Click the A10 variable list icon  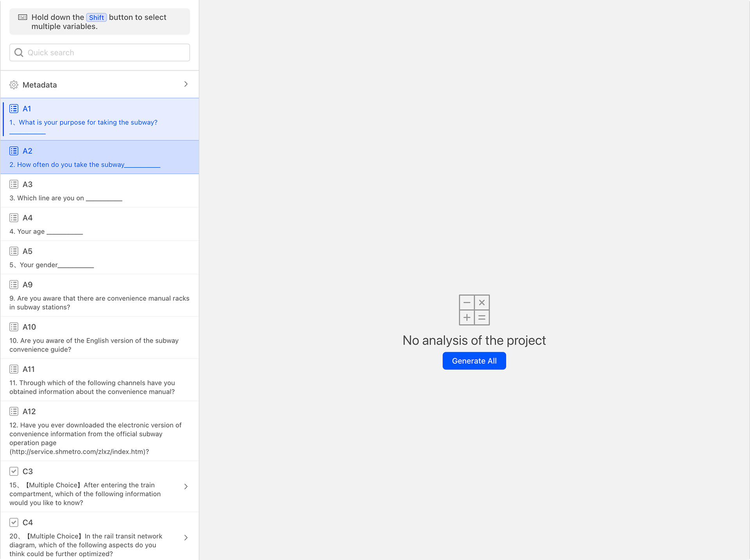point(14,327)
